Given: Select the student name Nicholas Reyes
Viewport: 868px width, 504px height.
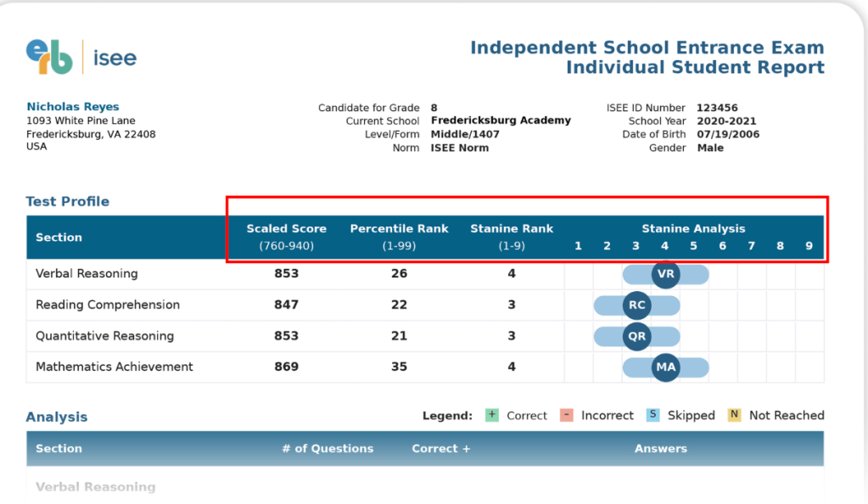Looking at the screenshot, I should [x=73, y=107].
